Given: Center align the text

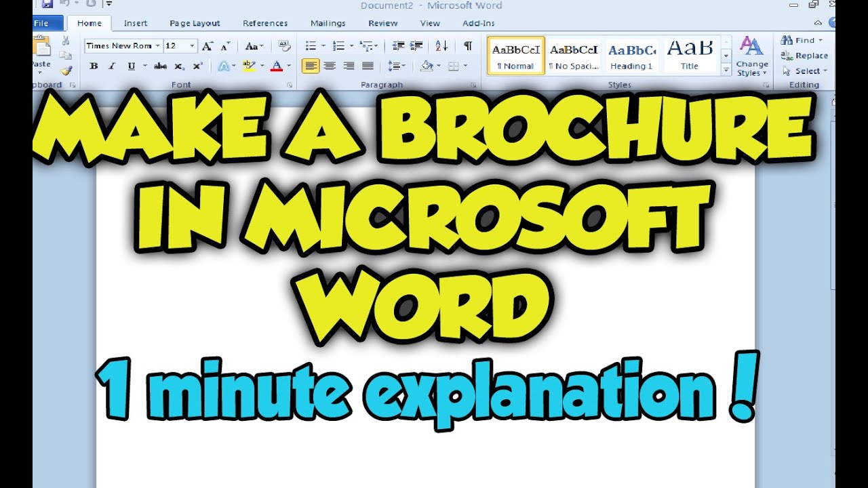Looking at the screenshot, I should coord(330,66).
